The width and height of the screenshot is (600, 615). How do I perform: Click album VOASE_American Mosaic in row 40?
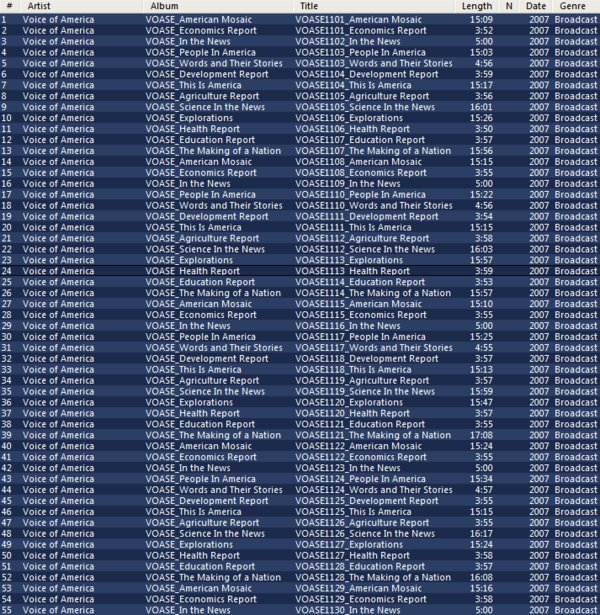pyautogui.click(x=198, y=446)
